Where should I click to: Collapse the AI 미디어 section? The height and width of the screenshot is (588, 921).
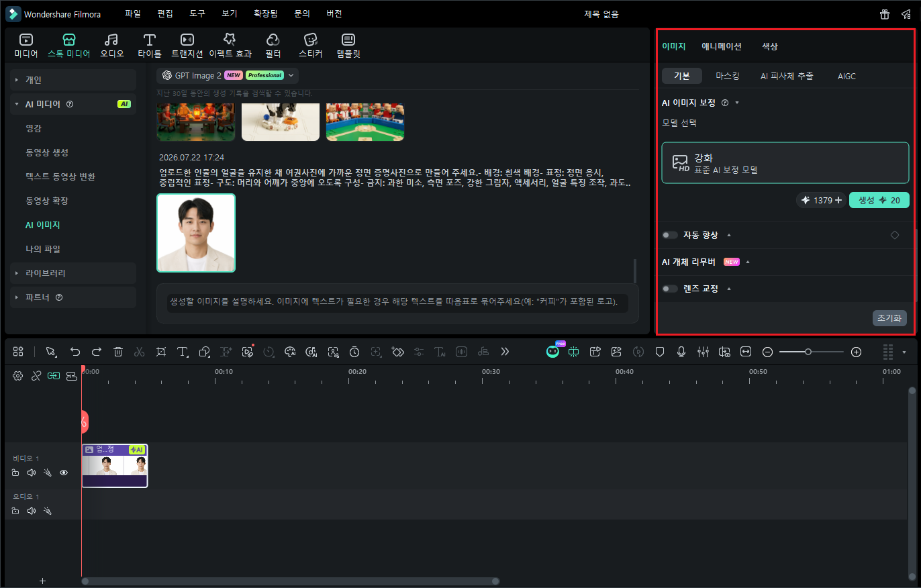[x=73, y=104]
